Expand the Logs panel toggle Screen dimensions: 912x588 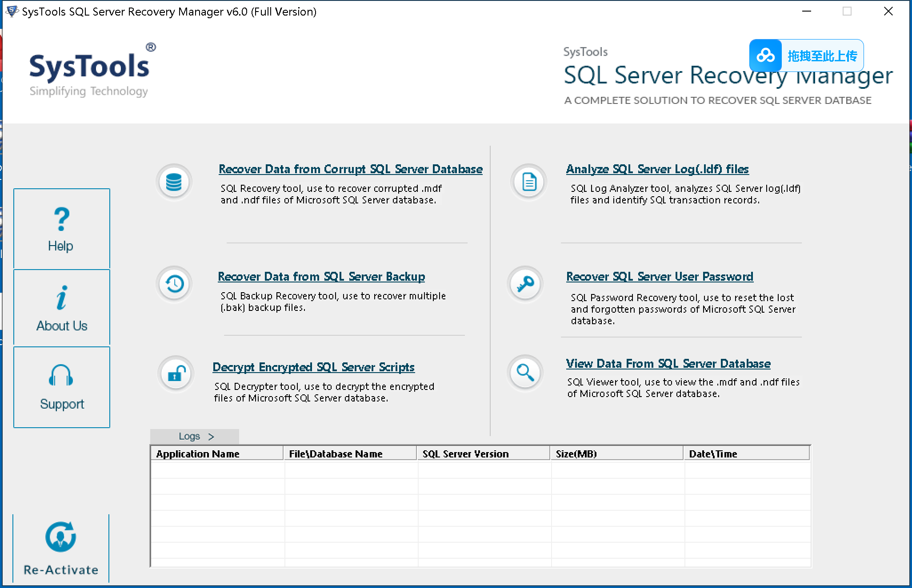[195, 437]
